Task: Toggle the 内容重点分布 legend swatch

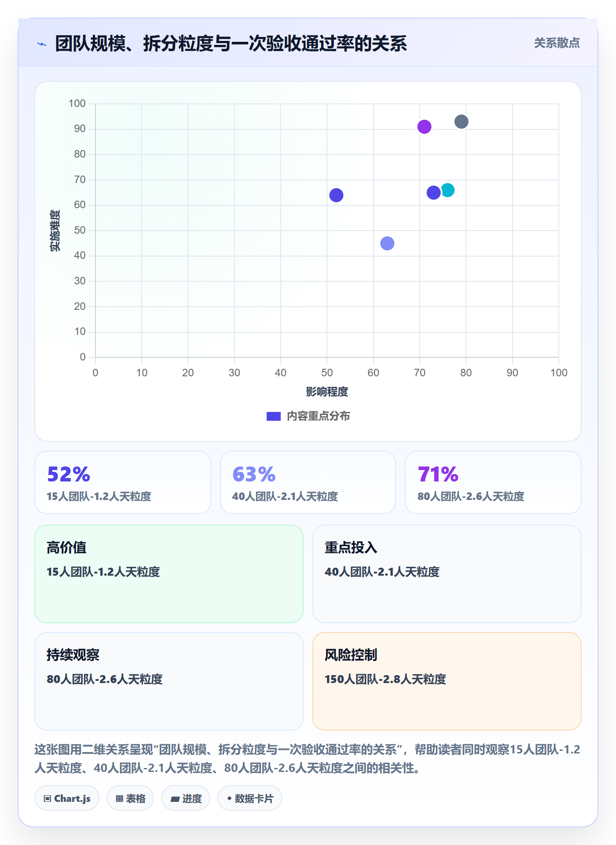Action: point(274,416)
